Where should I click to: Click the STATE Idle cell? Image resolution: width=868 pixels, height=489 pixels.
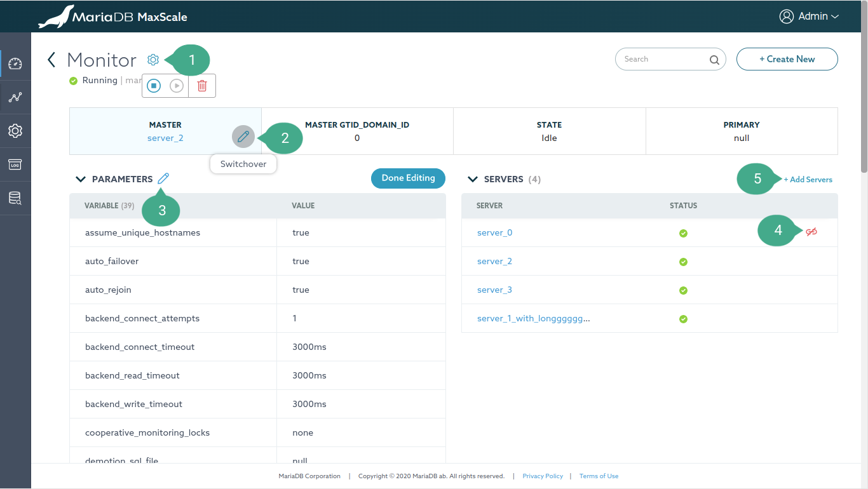pyautogui.click(x=550, y=131)
